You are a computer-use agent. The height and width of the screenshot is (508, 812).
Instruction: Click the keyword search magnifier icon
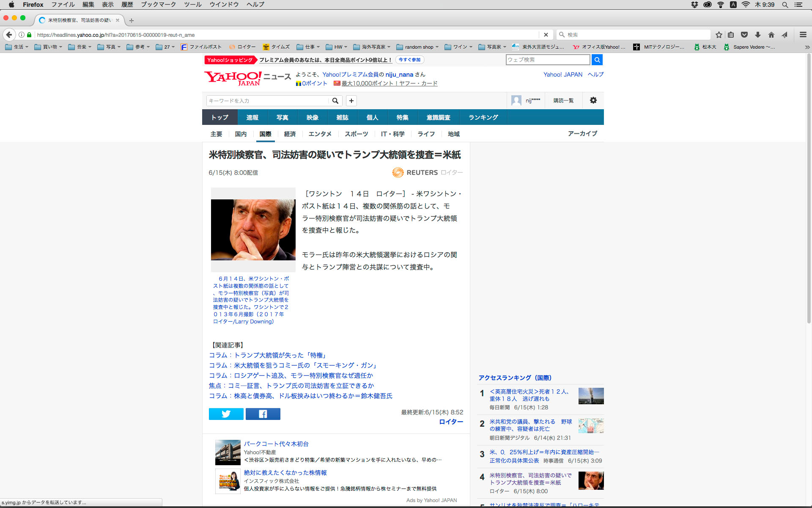335,101
